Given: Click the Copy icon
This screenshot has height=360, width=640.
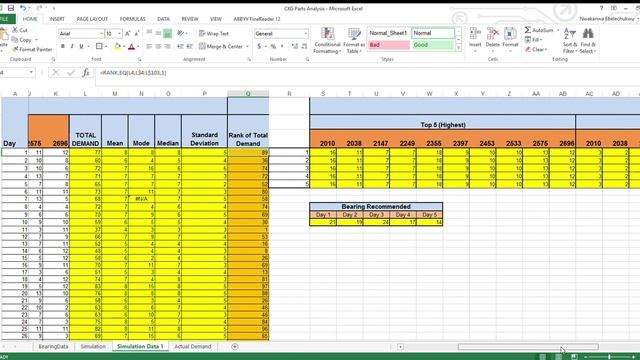Looking at the screenshot, I should 15,40.
